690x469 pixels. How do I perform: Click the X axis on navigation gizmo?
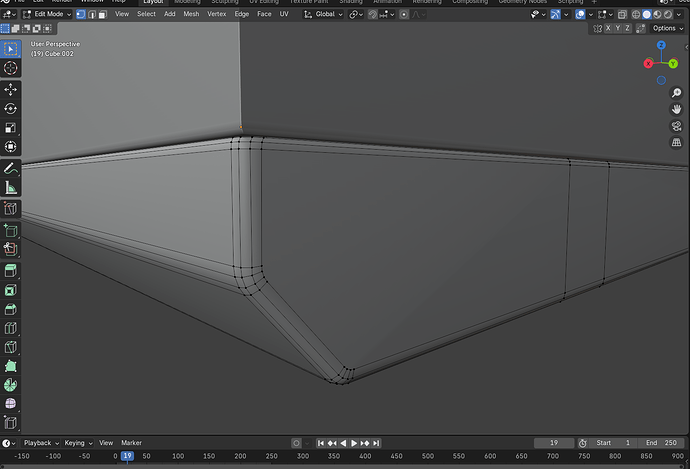coord(648,64)
